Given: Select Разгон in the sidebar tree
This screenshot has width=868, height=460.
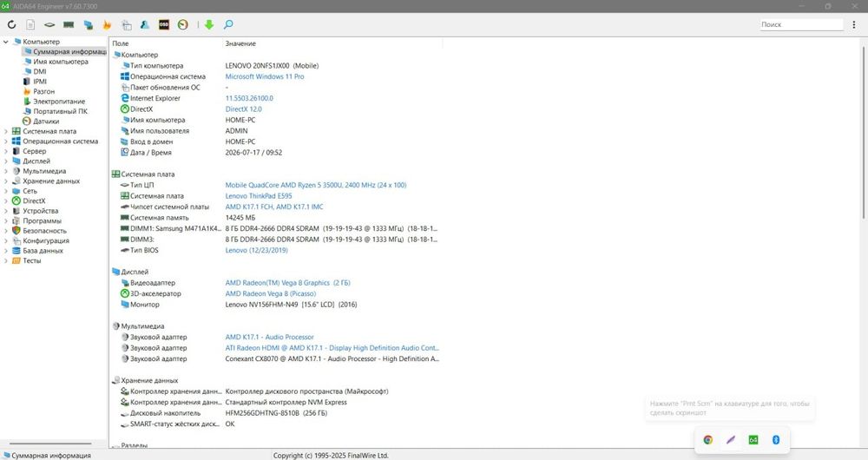Looking at the screenshot, I should pyautogui.click(x=43, y=91).
